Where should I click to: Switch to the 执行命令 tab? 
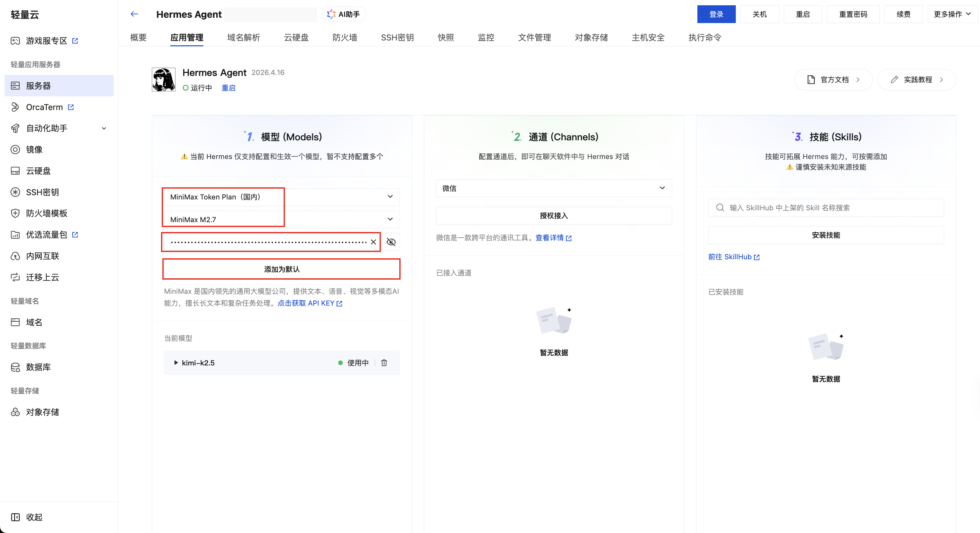[705, 37]
